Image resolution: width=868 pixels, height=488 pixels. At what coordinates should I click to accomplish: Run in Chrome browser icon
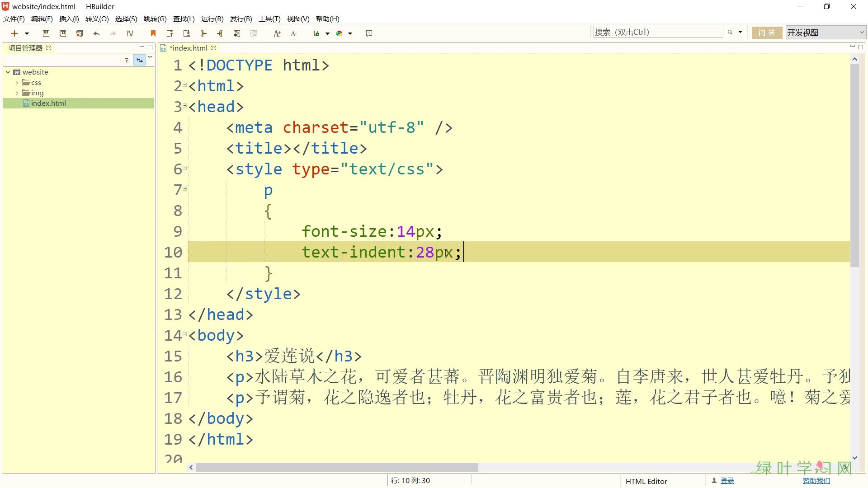339,33
